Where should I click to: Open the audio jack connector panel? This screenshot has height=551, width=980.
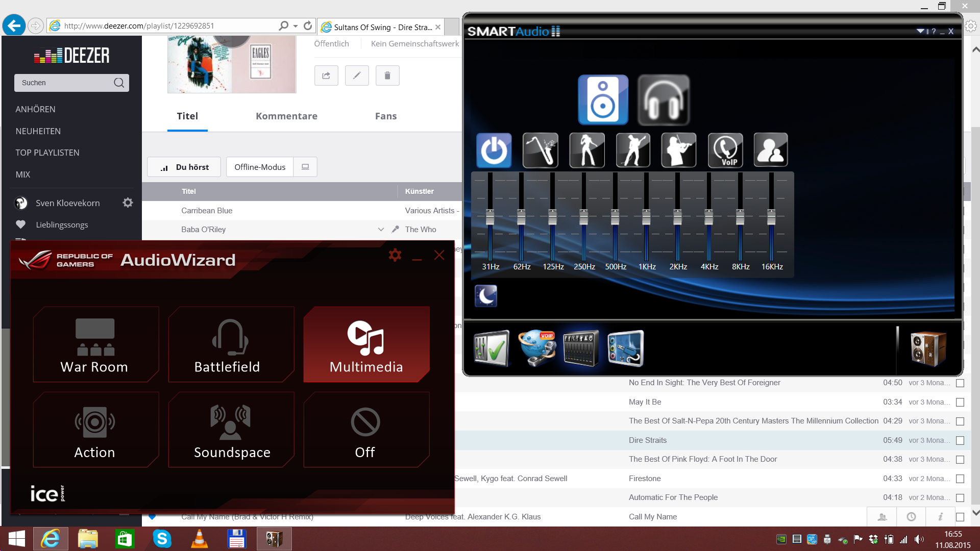coord(626,348)
